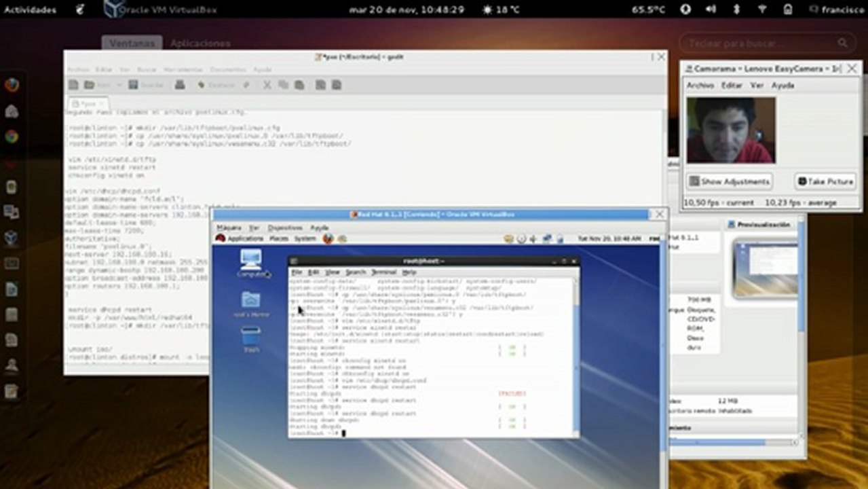Close the gedit window in overview
868x489 pixels.
pyautogui.click(x=660, y=57)
